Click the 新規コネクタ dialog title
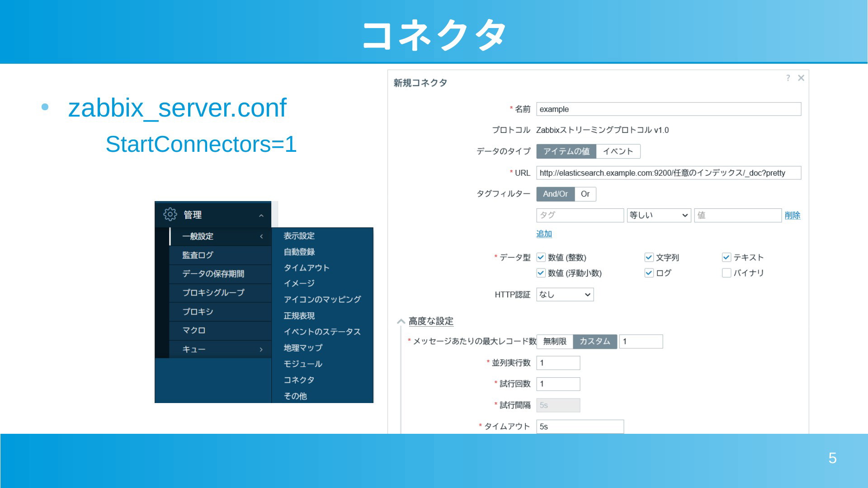The width and height of the screenshot is (868, 488). (x=420, y=83)
